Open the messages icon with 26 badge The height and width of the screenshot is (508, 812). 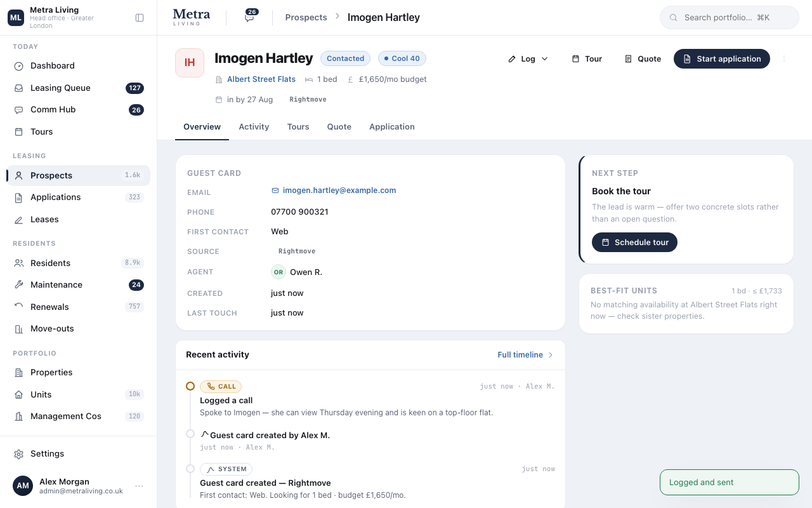click(x=251, y=17)
